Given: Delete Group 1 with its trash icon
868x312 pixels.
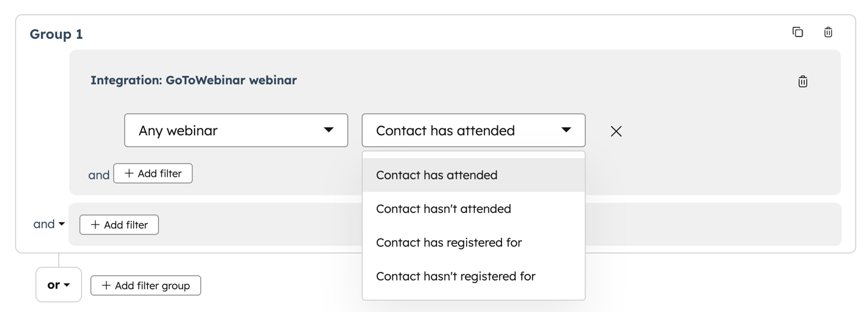Looking at the screenshot, I should (828, 32).
